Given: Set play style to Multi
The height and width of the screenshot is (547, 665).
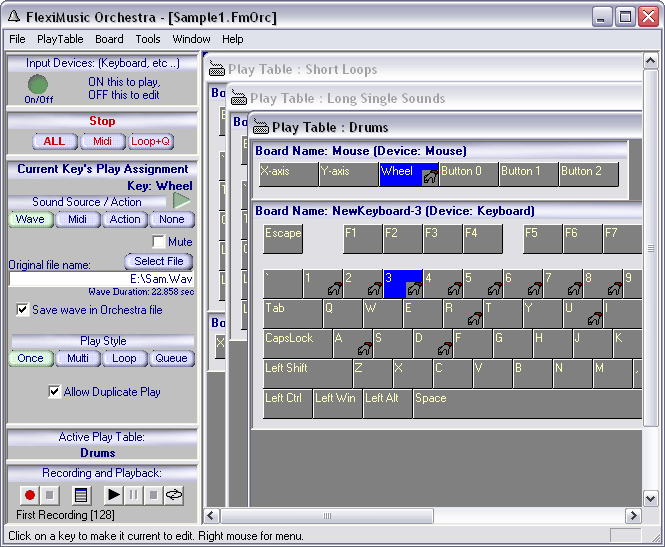Looking at the screenshot, I should pyautogui.click(x=78, y=358).
